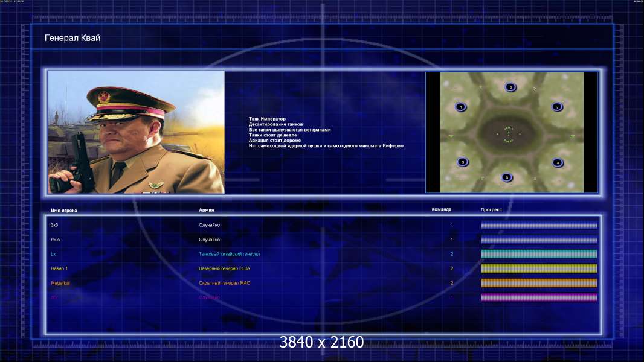Click the 'Прогресс' column header

(491, 209)
